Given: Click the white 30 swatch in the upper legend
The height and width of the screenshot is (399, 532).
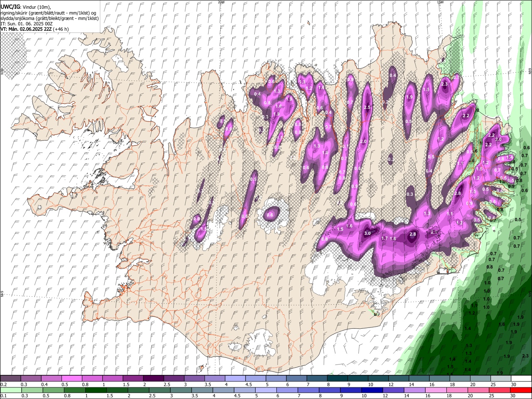Looking at the screenshot, I should 521,379.
